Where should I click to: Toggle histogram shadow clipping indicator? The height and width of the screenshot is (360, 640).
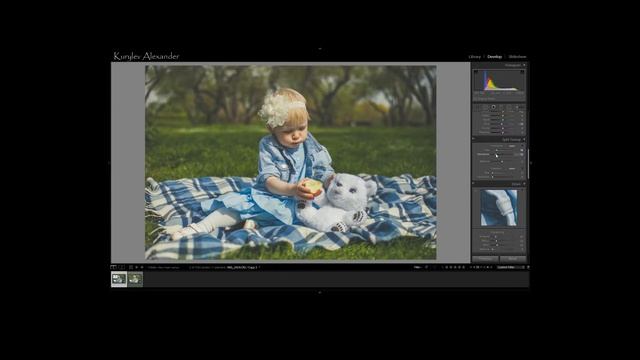pyautogui.click(x=476, y=72)
